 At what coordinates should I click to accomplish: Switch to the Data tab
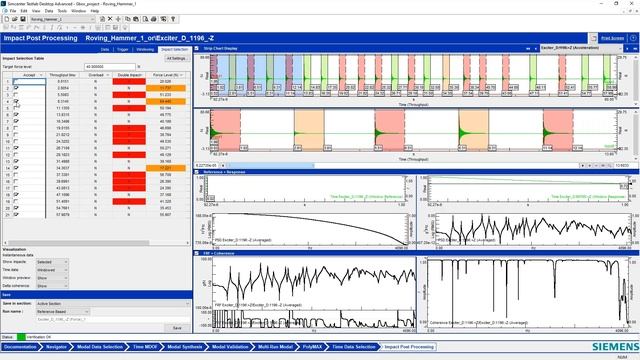point(105,49)
